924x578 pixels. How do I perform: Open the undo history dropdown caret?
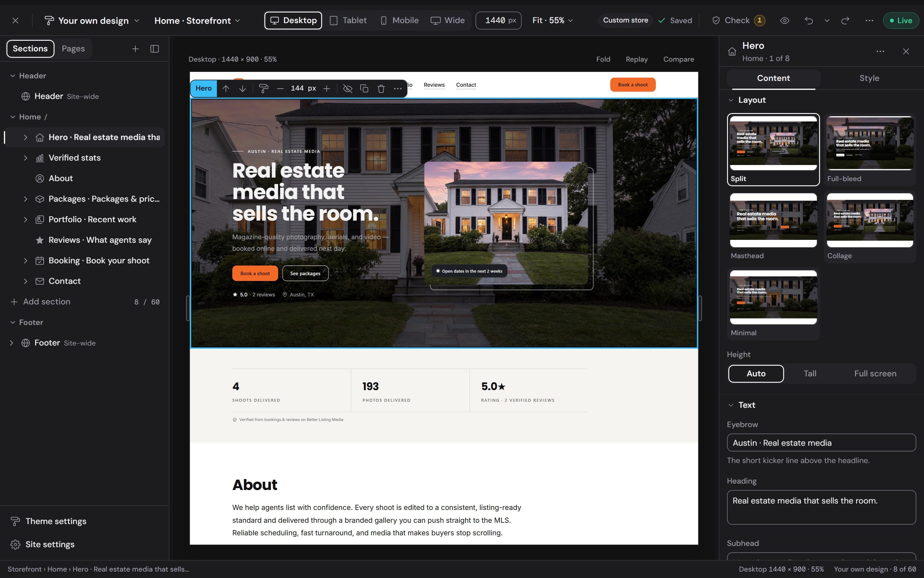[x=827, y=20]
